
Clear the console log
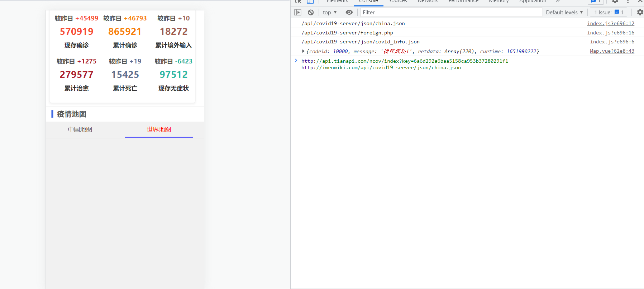coord(311,12)
